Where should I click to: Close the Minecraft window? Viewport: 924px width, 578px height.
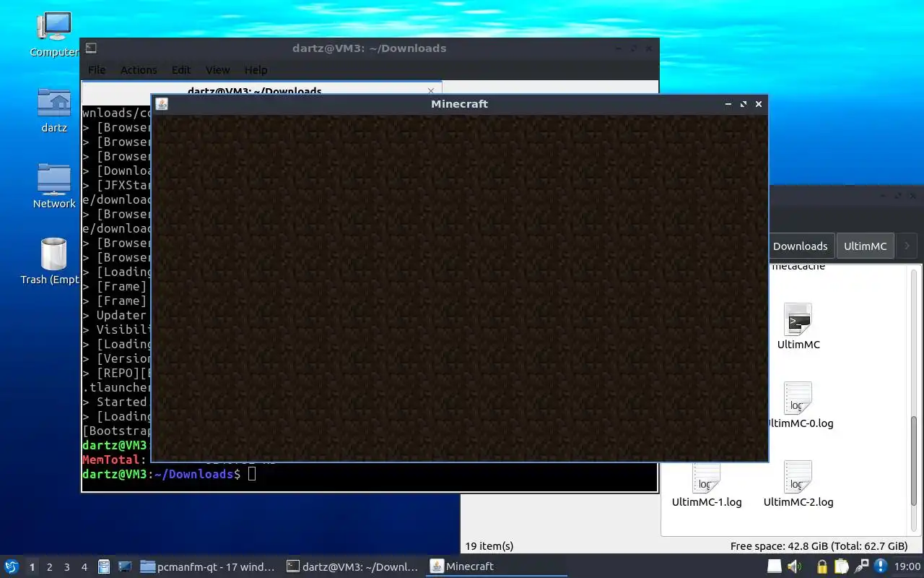click(x=759, y=104)
